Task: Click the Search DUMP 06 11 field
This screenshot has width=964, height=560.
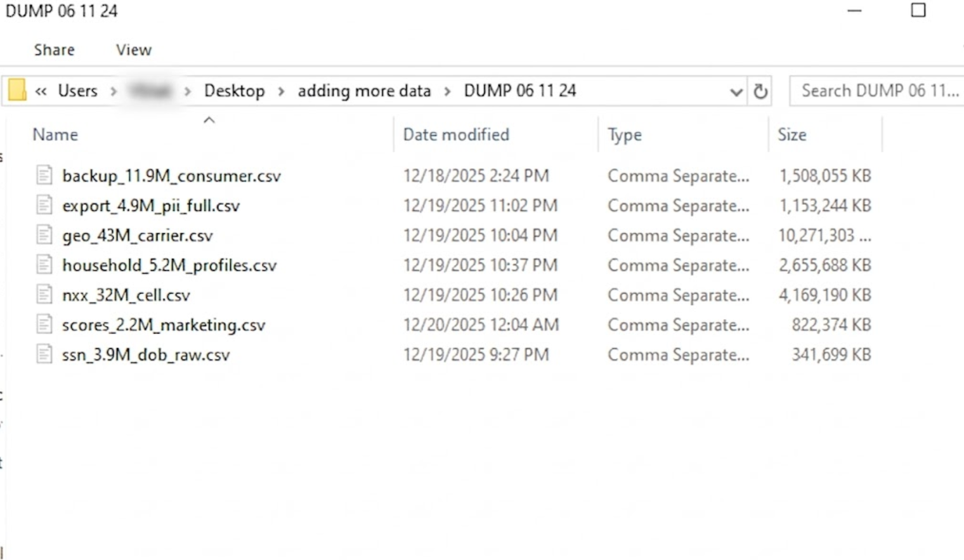Action: point(877,91)
